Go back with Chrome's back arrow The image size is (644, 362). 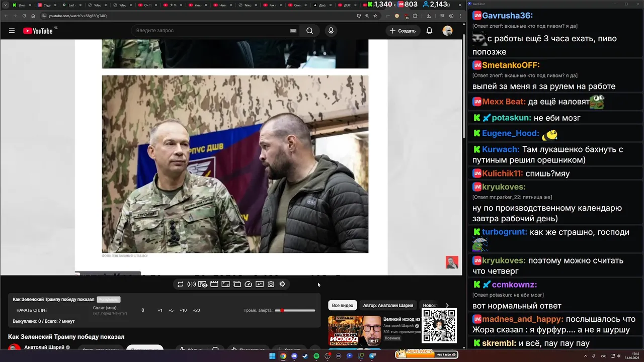(x=6, y=16)
